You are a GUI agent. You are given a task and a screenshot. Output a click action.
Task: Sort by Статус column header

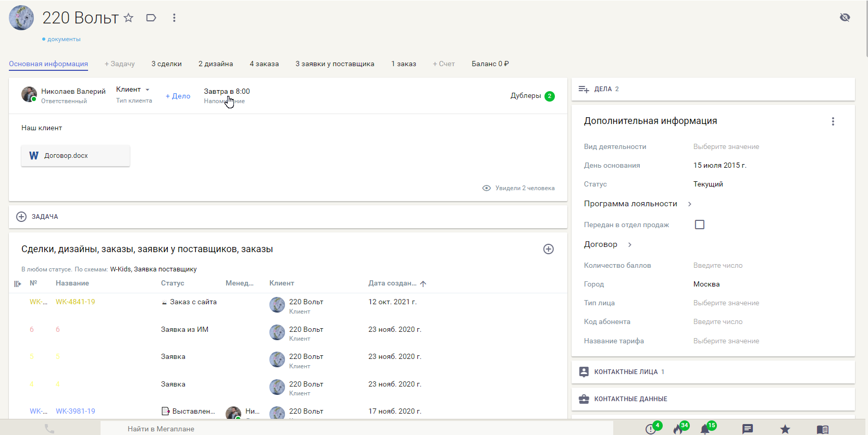pos(172,283)
